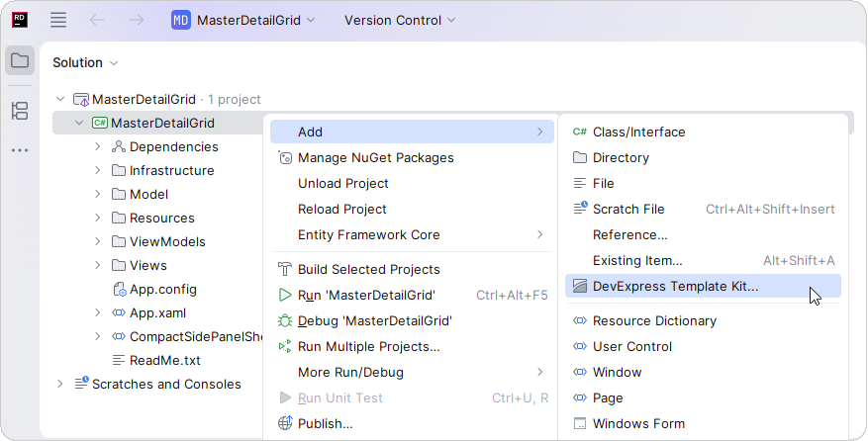Choose Run 'MasterDetailGrid'
Image resolution: width=868 pixels, height=441 pixels.
[412, 295]
